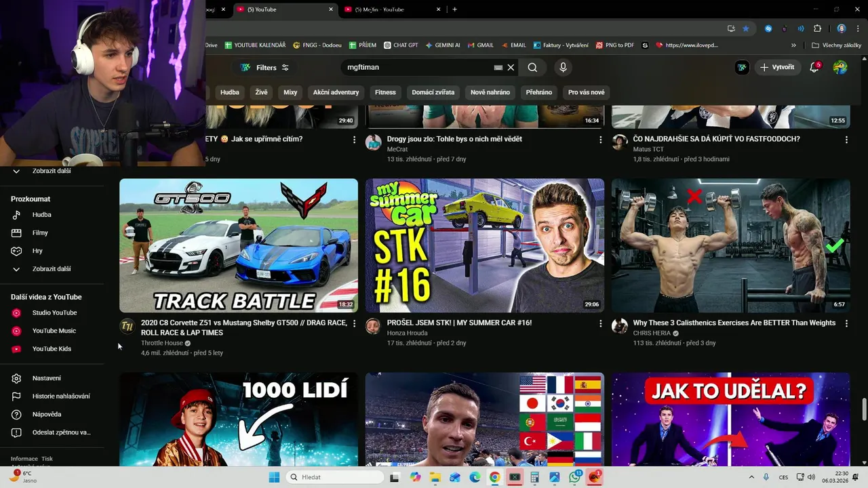Open YouTube notifications bell
The image size is (868, 488).
[815, 67]
